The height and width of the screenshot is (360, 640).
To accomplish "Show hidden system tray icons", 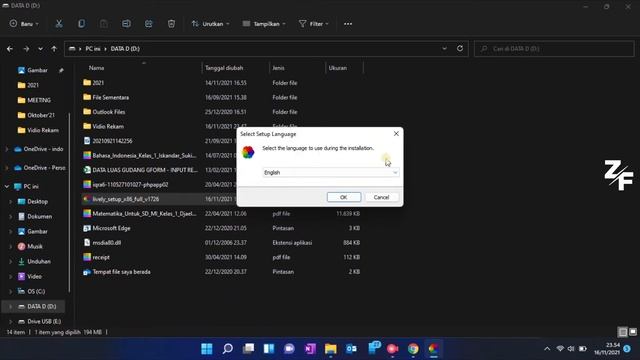I will tap(547, 349).
